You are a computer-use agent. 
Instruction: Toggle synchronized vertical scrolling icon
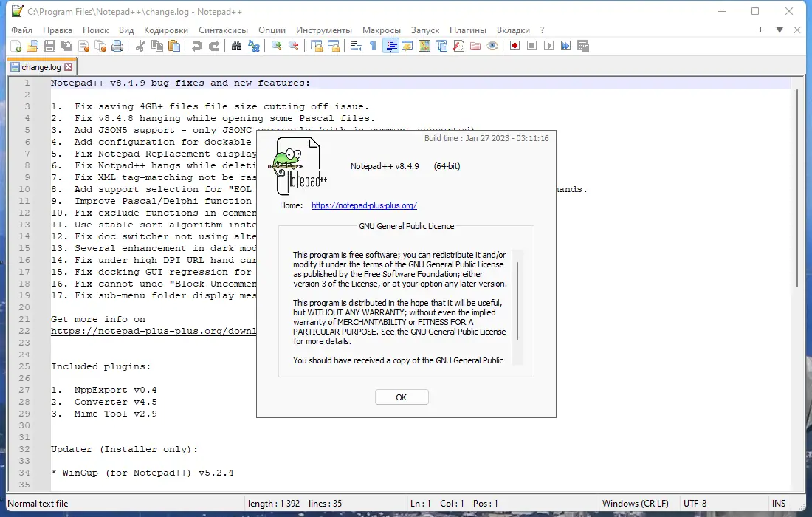(x=317, y=46)
